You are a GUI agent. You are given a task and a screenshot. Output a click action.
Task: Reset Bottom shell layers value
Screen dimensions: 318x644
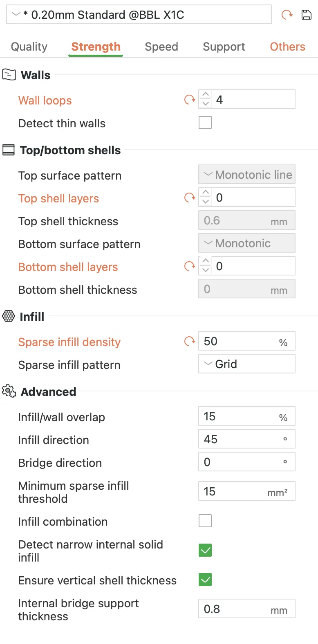[190, 266]
